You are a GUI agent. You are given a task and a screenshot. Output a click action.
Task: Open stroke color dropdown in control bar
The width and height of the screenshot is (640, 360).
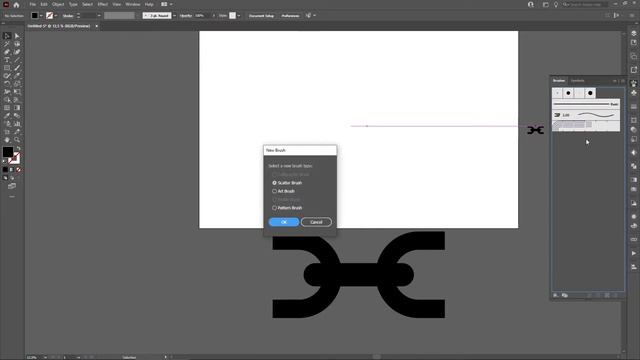click(56, 16)
